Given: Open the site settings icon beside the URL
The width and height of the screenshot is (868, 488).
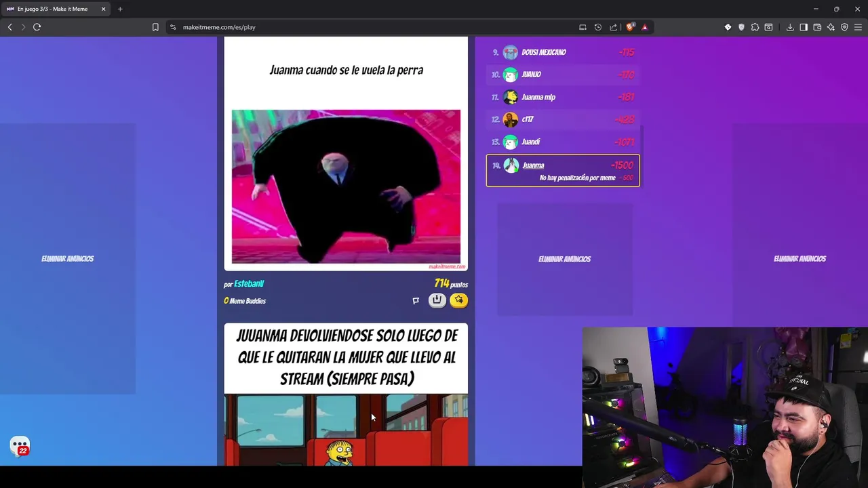Looking at the screenshot, I should tap(173, 27).
